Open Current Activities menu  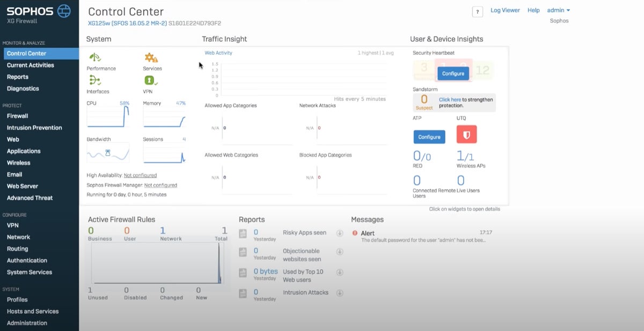pyautogui.click(x=30, y=65)
